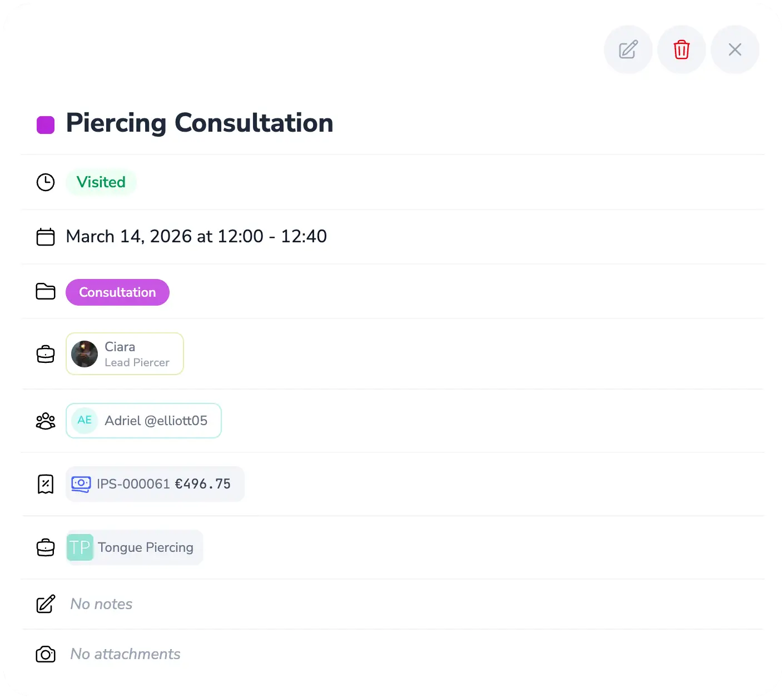
Task: Click the folder icon beside the Consultation category
Action: tap(46, 292)
